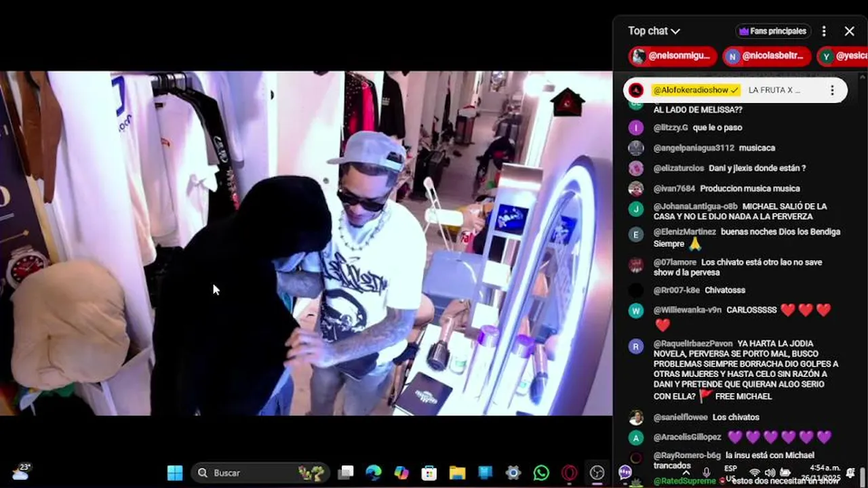Click username @Rr007-k8e in chat
Image resolution: width=868 pixels, height=488 pixels.
click(676, 290)
